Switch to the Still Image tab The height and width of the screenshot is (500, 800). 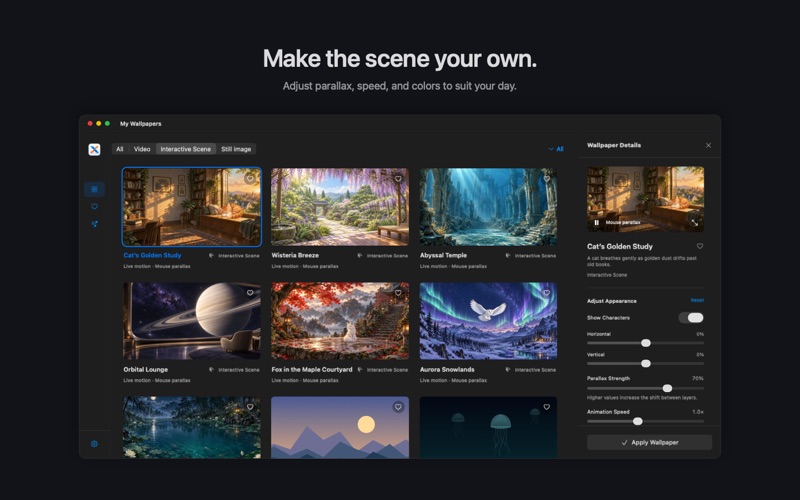(x=236, y=149)
